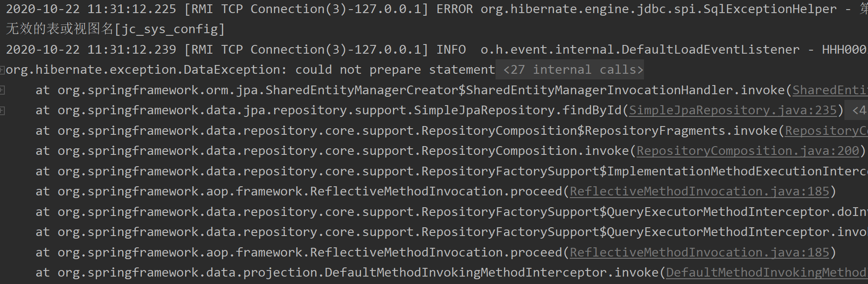
Task: Click the 'could not prepare statement' message
Action: tap(395, 70)
